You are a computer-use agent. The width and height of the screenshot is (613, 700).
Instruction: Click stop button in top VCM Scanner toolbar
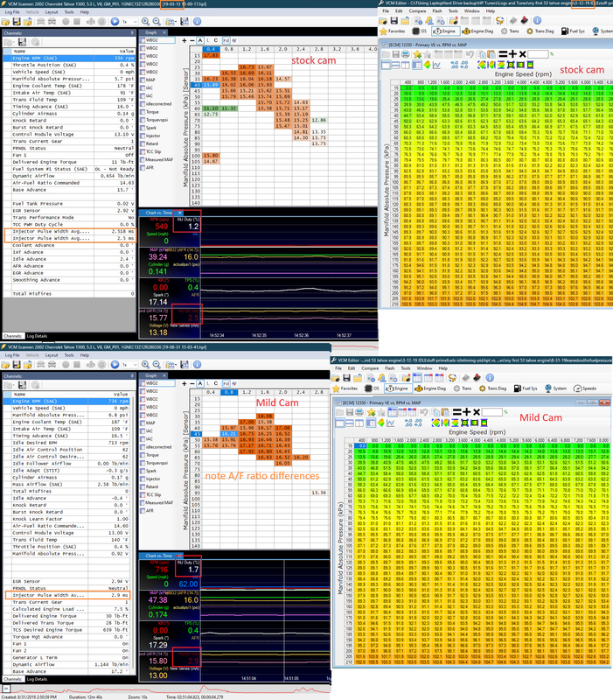click(77, 21)
